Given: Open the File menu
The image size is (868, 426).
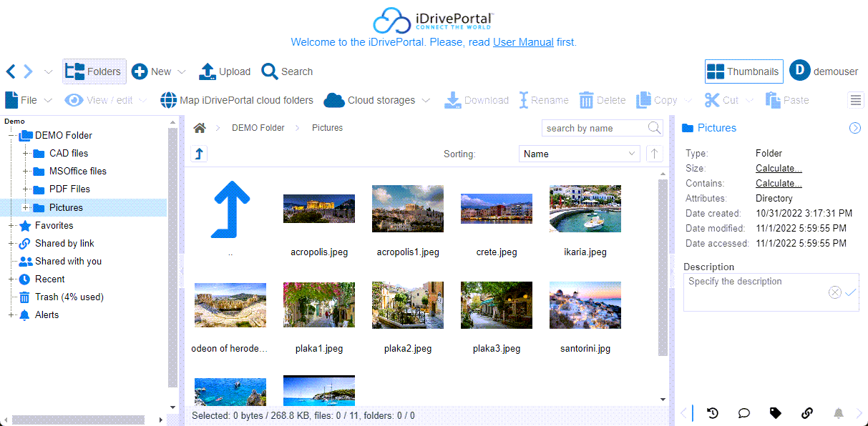Looking at the screenshot, I should click(29, 100).
